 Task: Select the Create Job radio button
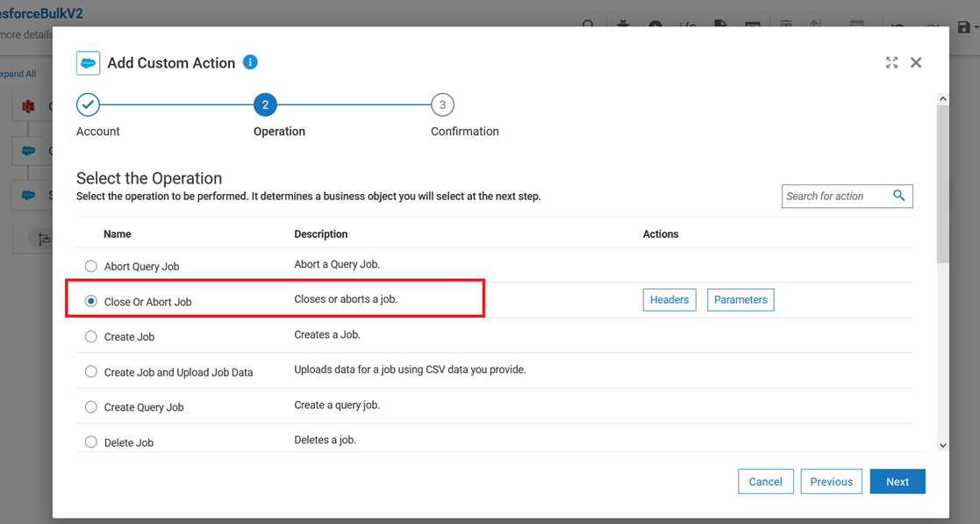pyautogui.click(x=91, y=336)
